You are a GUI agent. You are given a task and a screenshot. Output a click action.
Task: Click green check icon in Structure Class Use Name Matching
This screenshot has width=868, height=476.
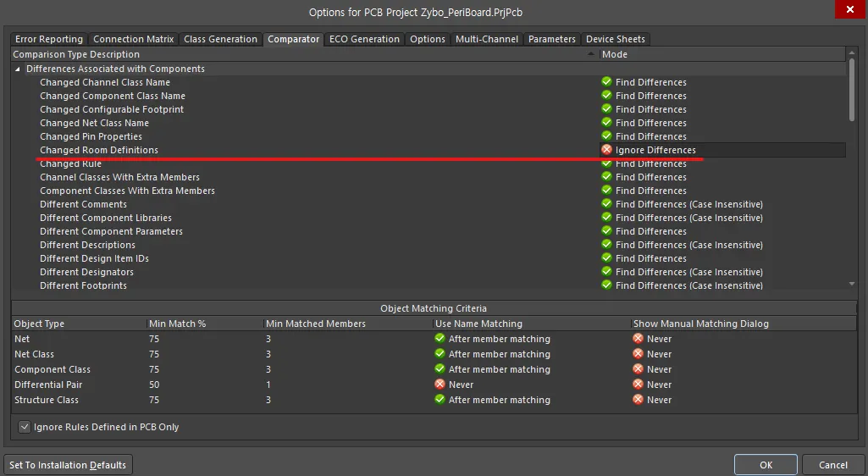(440, 399)
